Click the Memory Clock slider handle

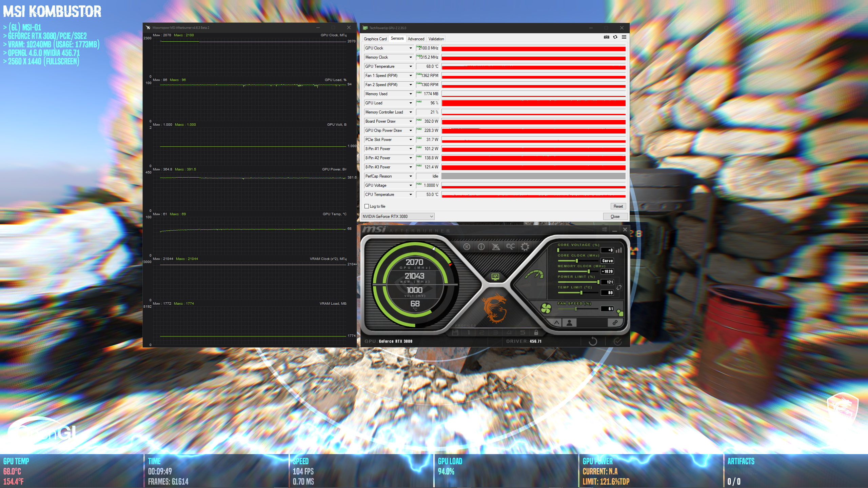coord(589,271)
